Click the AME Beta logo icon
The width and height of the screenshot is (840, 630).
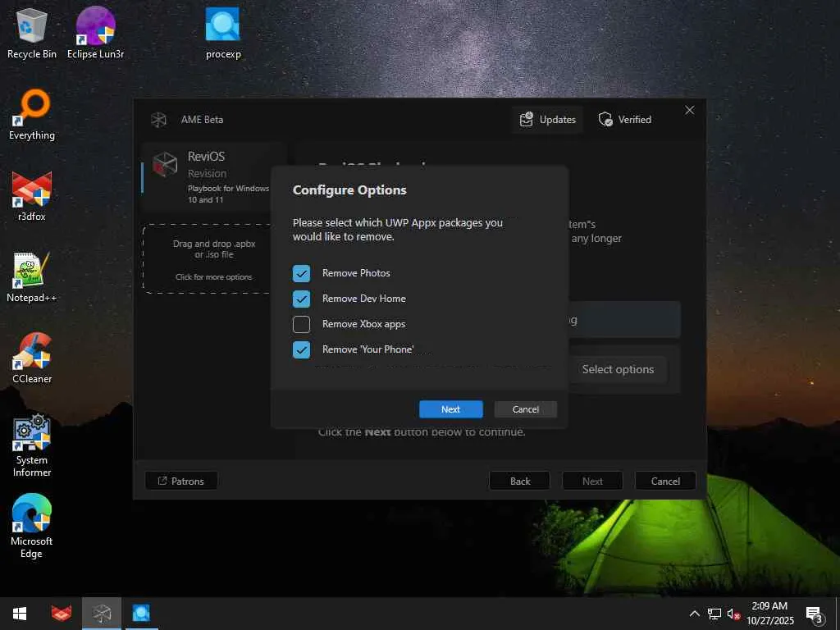(x=158, y=120)
